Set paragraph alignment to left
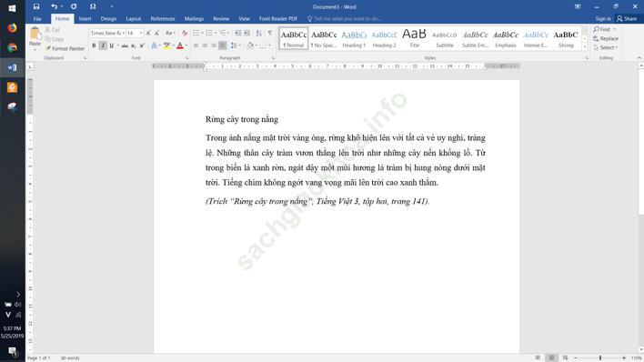 point(196,45)
